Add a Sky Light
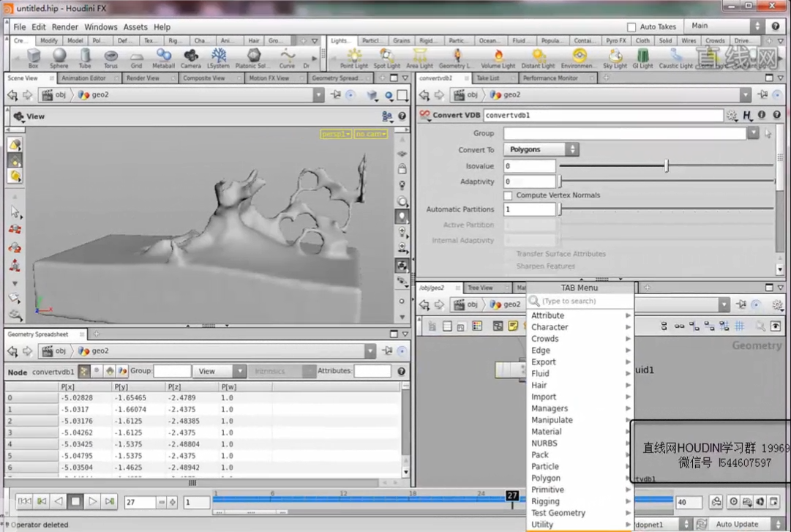791x532 pixels. 615,58
